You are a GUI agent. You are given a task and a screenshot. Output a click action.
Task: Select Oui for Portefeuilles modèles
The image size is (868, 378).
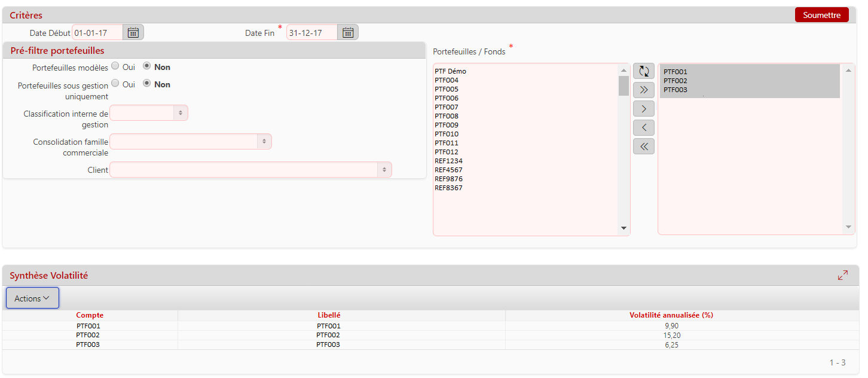[x=115, y=66]
